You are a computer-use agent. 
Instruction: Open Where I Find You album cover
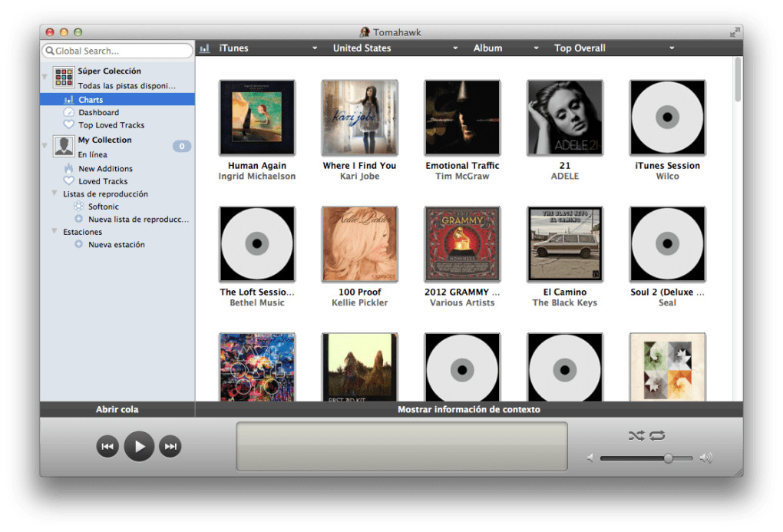pyautogui.click(x=359, y=117)
